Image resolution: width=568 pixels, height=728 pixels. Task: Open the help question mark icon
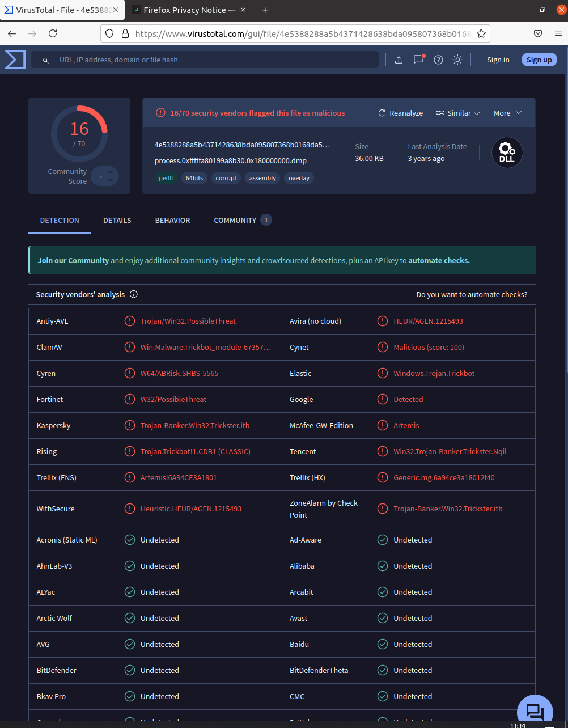click(438, 60)
